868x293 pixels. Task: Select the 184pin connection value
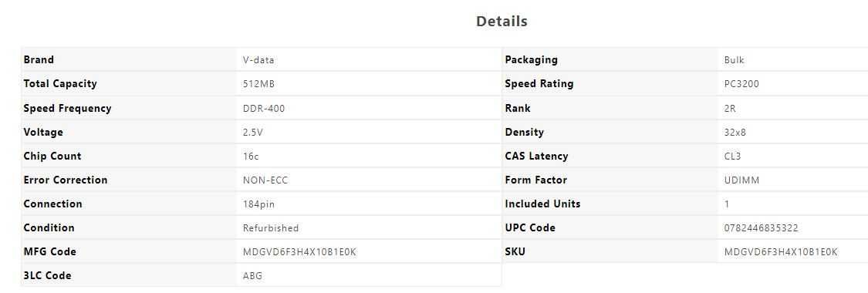258,204
